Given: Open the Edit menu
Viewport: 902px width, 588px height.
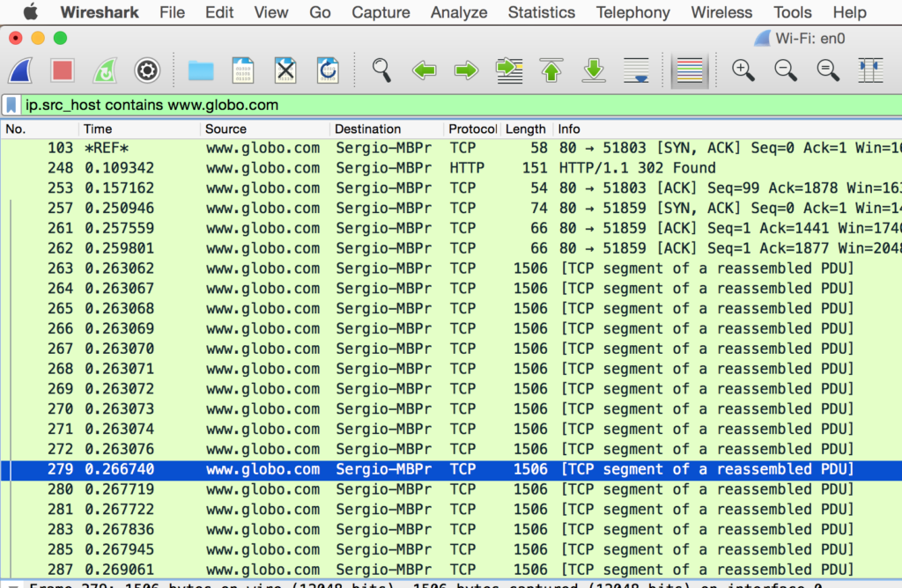Looking at the screenshot, I should 219,12.
